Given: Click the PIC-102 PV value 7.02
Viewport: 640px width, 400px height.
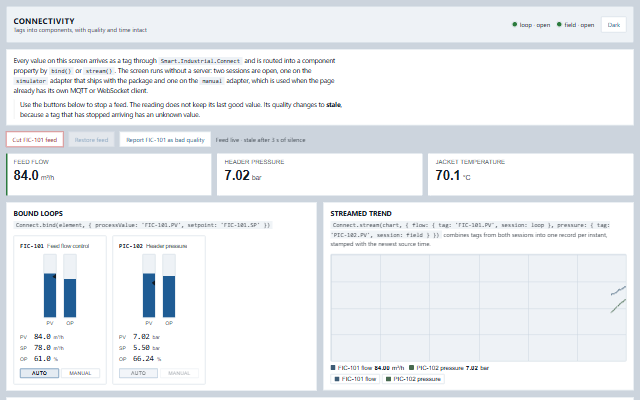Looking at the screenshot, I should [141, 337].
